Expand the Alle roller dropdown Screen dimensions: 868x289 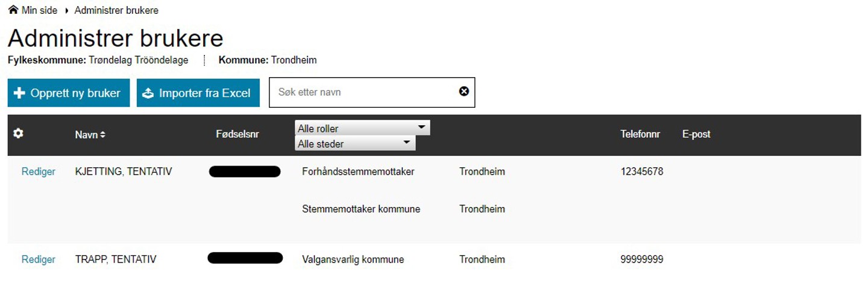pyautogui.click(x=362, y=128)
